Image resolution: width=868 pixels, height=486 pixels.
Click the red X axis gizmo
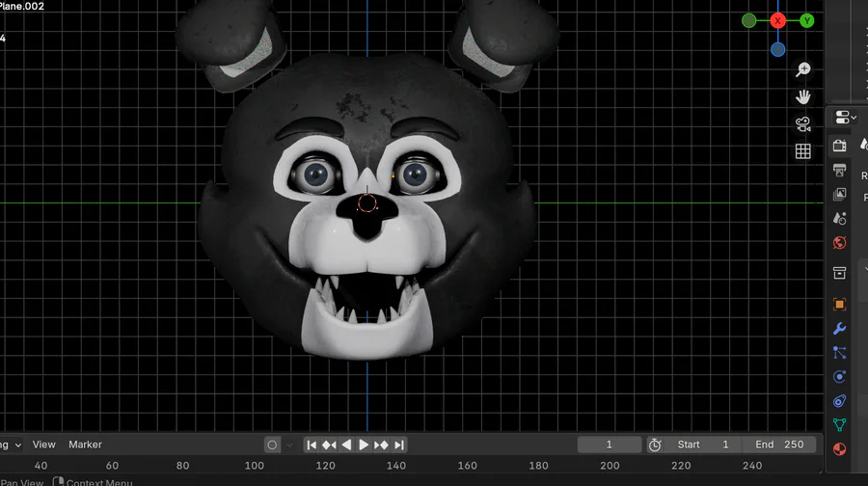(777, 21)
